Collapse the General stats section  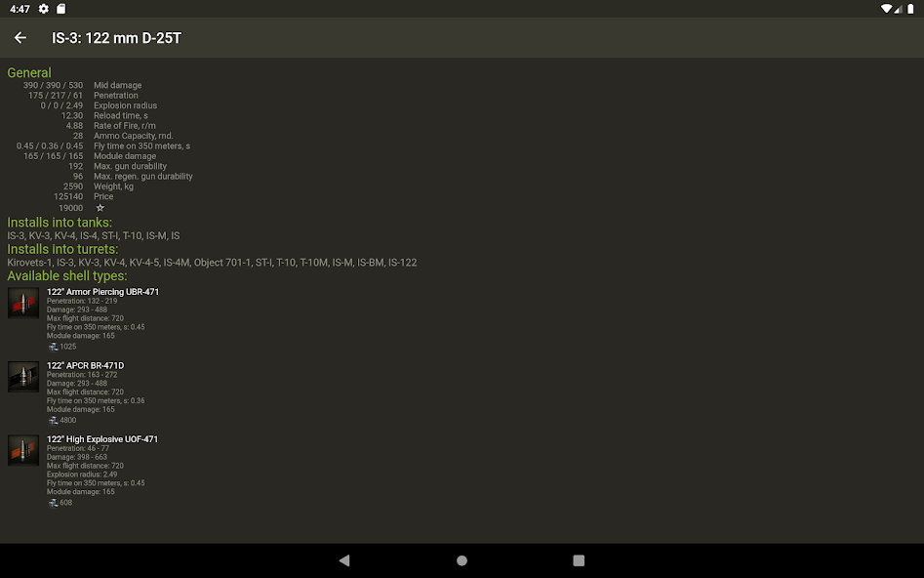29,72
